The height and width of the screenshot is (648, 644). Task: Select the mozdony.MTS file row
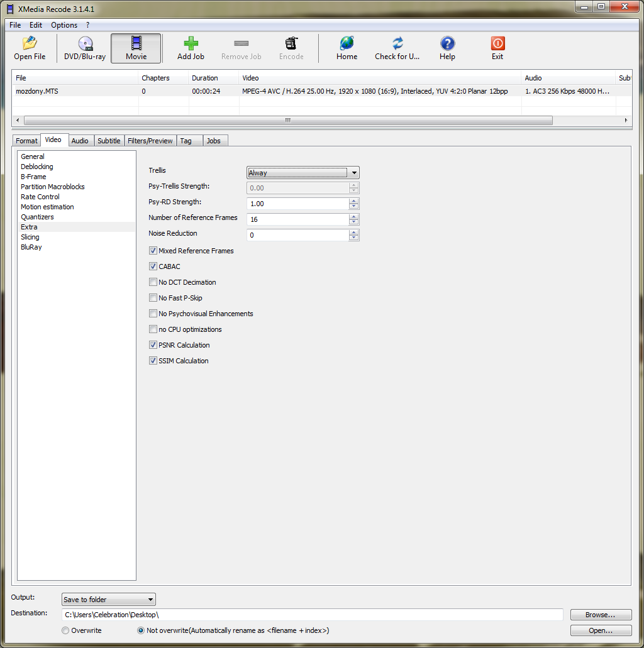[322, 91]
